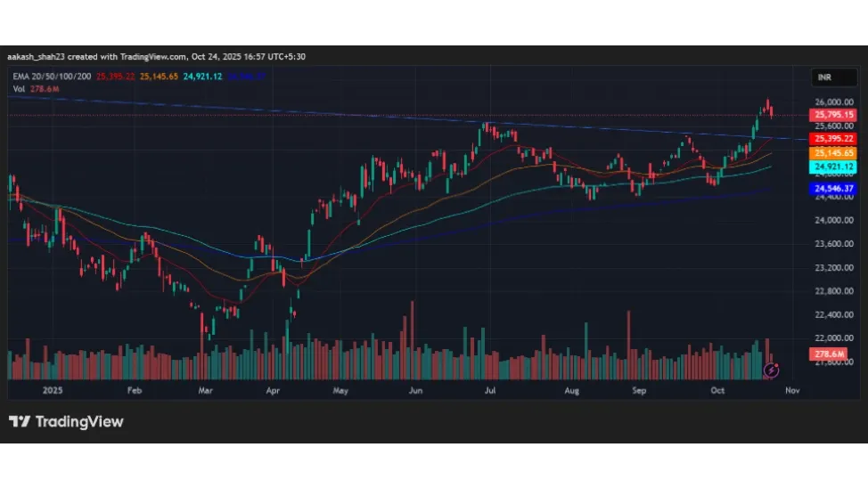Screen dimensions: 868x488
Task: Click the cyan 24,921.12 EMA price tag
Action: pos(832,167)
